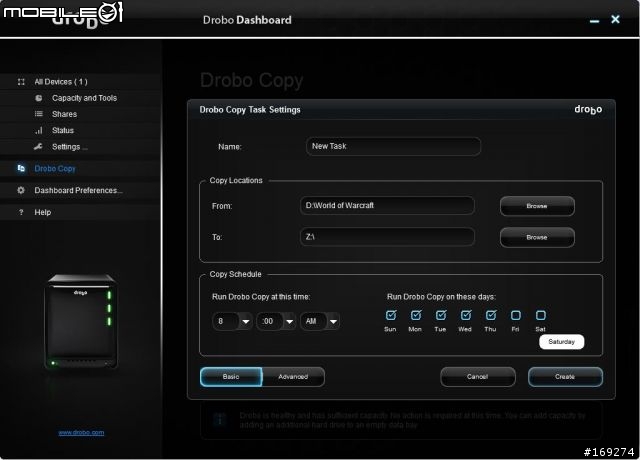Click the Status bars icon
The image size is (640, 460).
point(39,130)
